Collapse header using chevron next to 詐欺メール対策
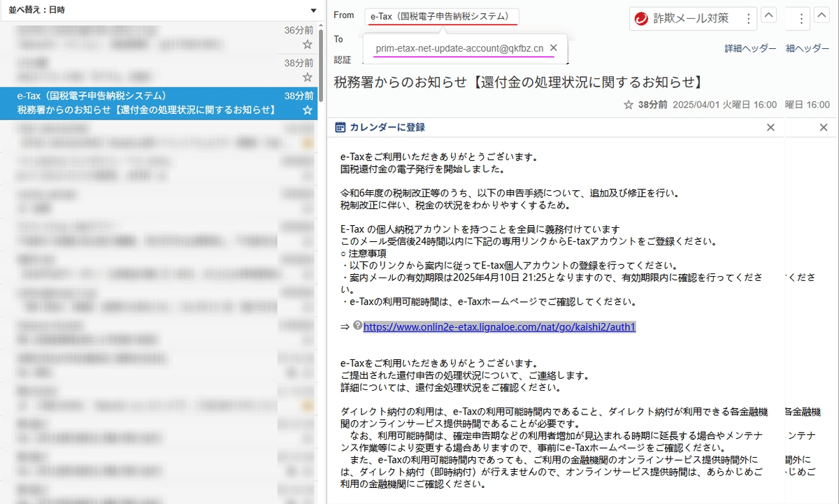The image size is (839, 504). tap(768, 15)
